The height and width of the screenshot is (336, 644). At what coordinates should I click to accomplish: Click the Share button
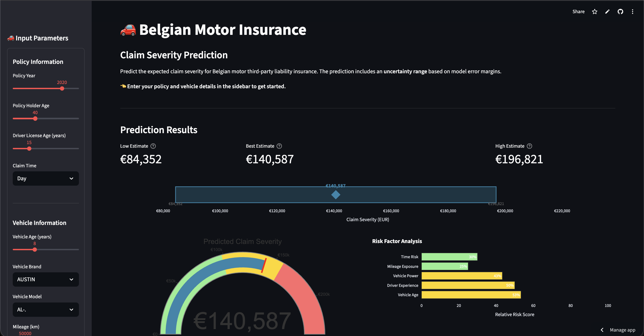[x=578, y=11]
